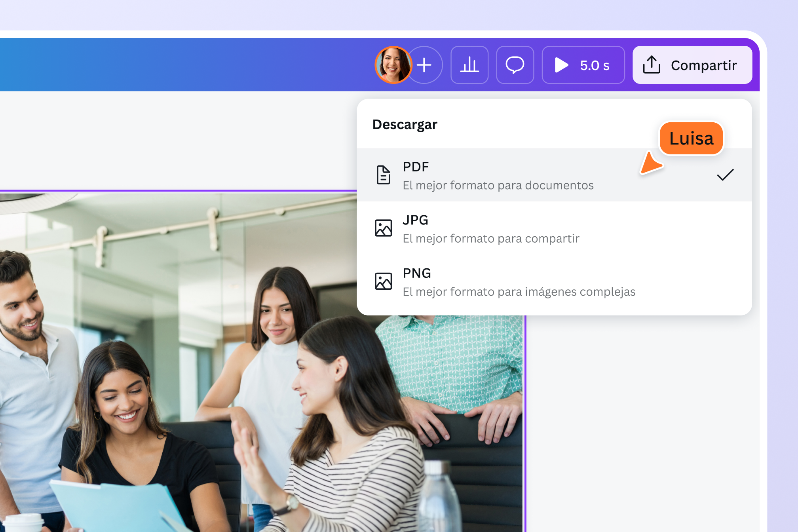Click the PDF document icon
This screenshot has width=798, height=532.
tap(383, 175)
